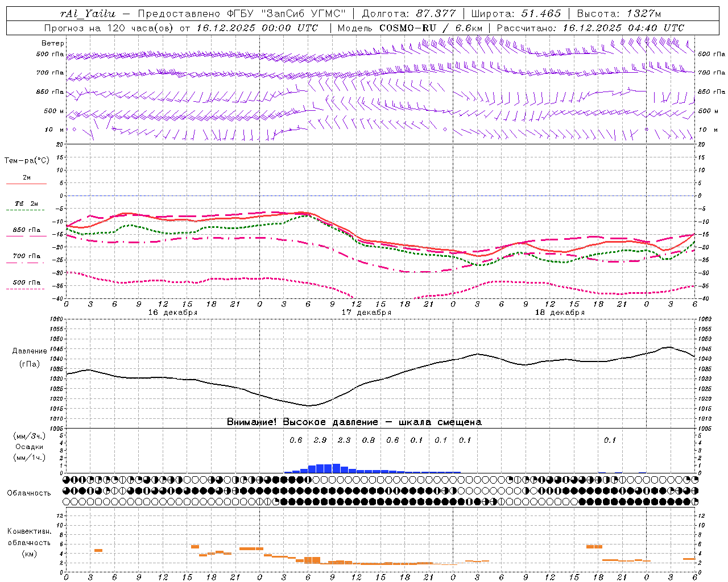Click the Прогноз на 120 часа(ов) text
728x582 pixels.
pos(109,28)
